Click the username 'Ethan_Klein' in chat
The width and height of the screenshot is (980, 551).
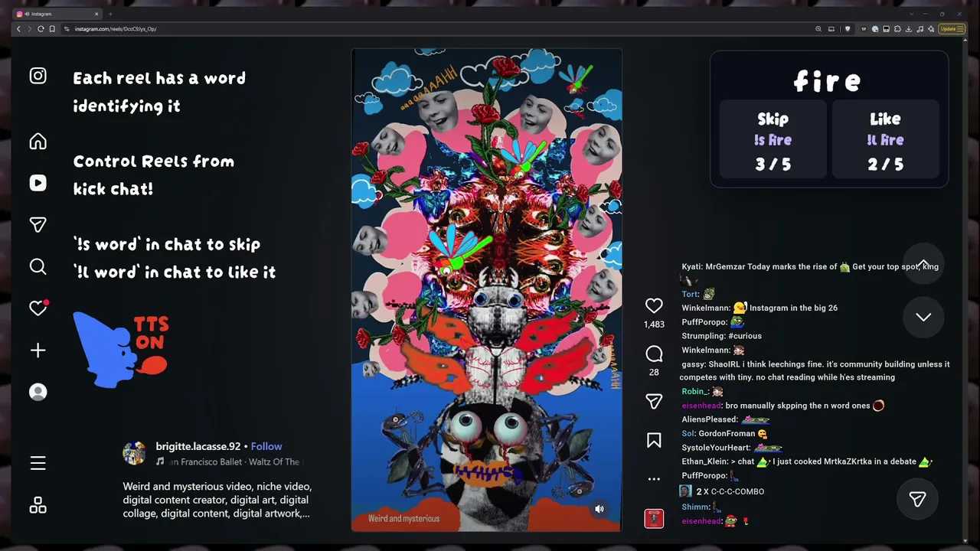coord(704,462)
